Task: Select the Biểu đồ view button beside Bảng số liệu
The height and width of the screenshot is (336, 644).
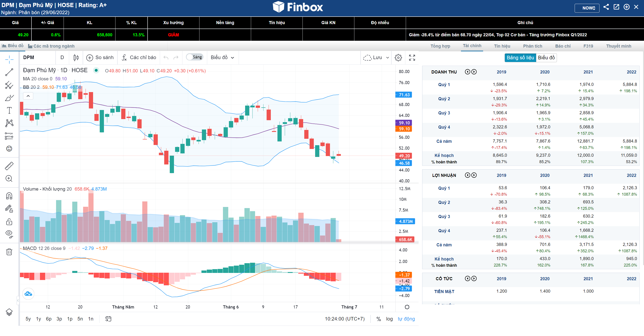Action: 546,58
